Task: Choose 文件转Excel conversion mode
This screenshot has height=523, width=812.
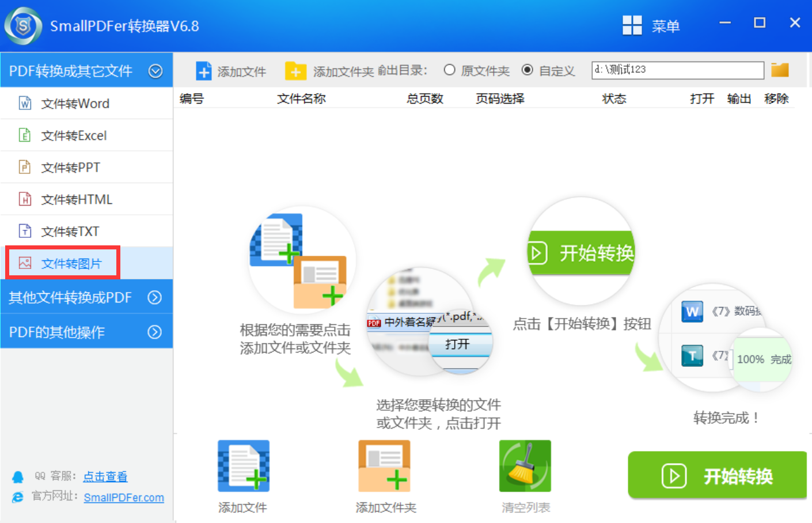Action: click(x=86, y=135)
